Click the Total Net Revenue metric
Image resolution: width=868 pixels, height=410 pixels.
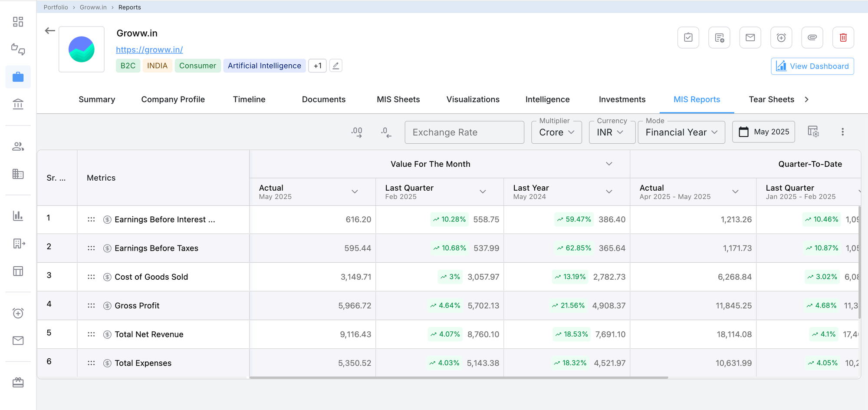(149, 334)
